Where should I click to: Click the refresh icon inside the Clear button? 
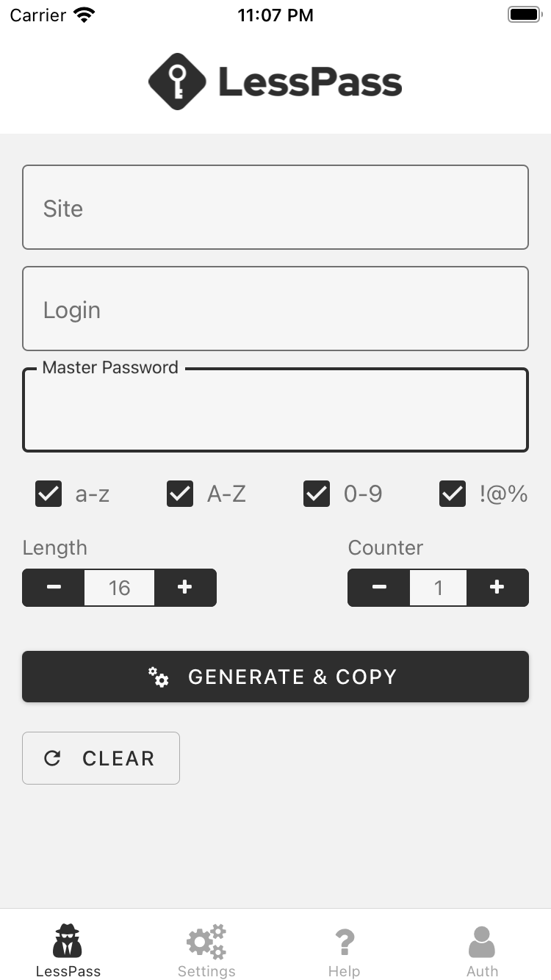point(51,758)
